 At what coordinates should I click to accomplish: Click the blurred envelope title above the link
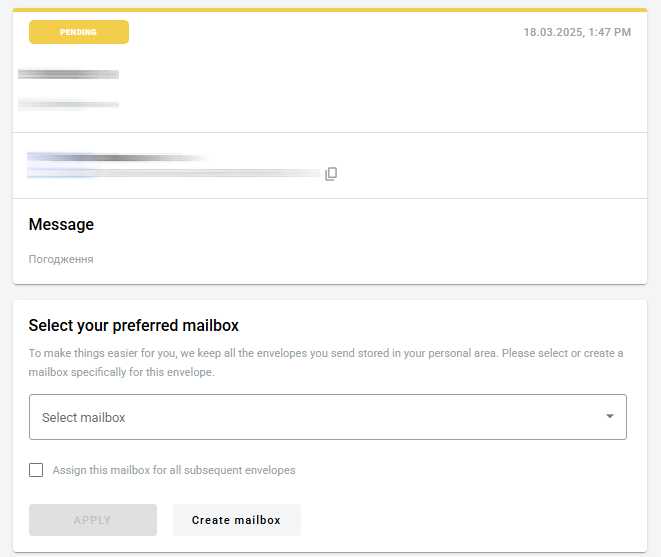pos(115,157)
